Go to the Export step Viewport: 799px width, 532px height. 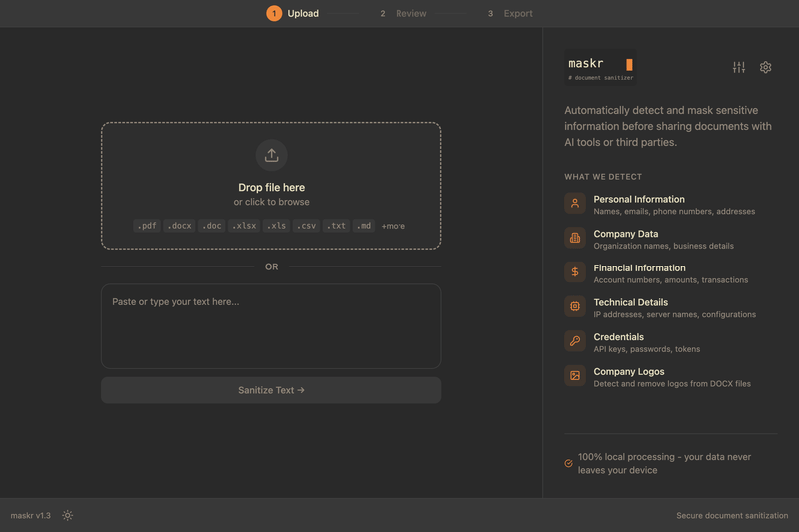coord(510,13)
